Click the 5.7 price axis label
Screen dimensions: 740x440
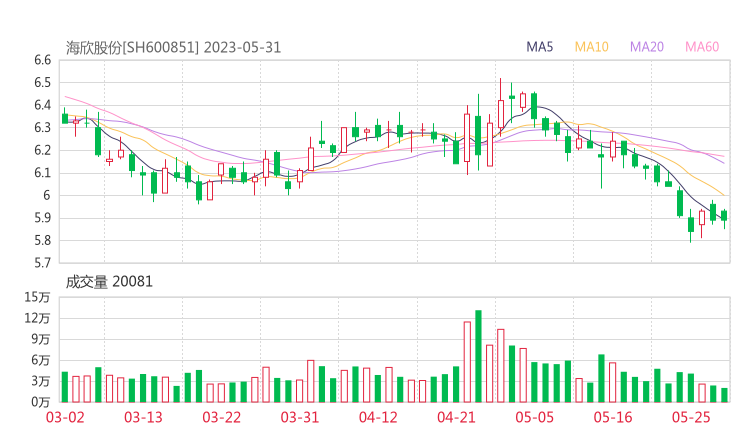coord(42,262)
